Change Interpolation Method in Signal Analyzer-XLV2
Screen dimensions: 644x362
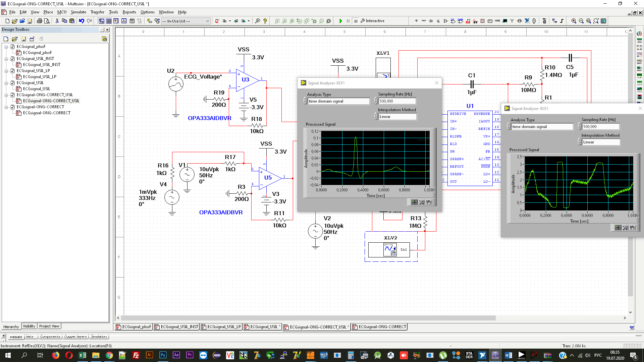coord(601,142)
